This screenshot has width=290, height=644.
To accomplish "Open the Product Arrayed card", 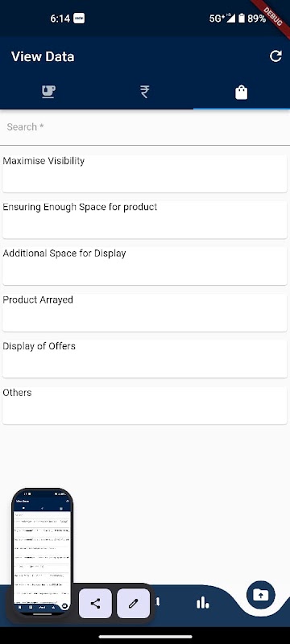I will pos(144,312).
